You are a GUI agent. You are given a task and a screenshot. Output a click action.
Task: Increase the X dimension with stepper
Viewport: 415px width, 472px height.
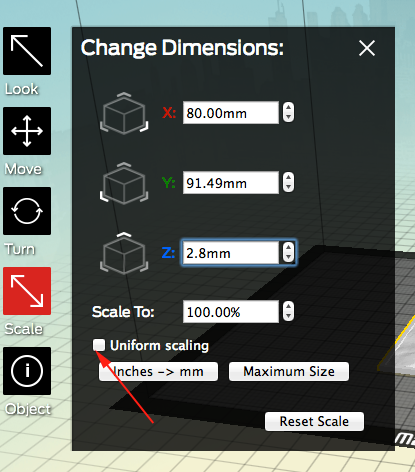point(288,108)
